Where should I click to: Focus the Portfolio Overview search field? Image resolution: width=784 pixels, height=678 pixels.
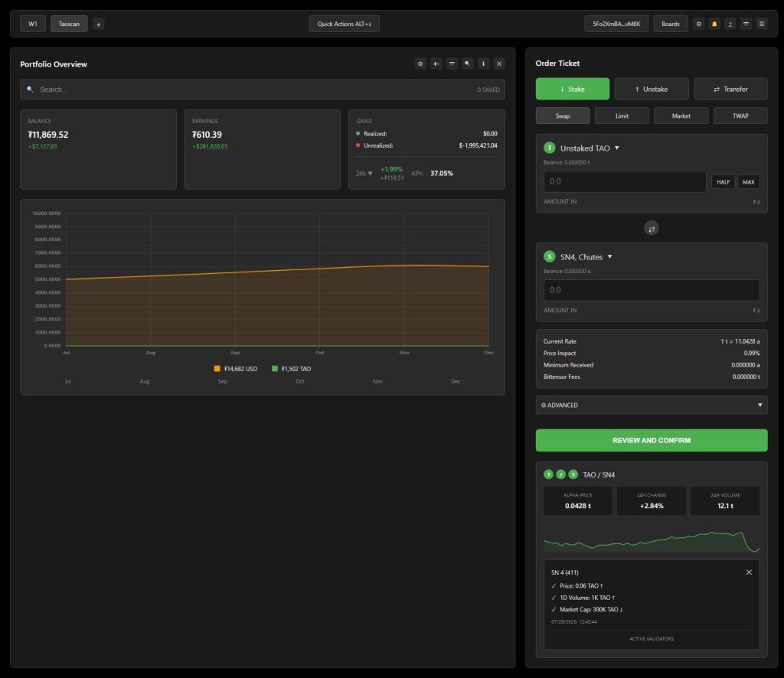(x=263, y=90)
